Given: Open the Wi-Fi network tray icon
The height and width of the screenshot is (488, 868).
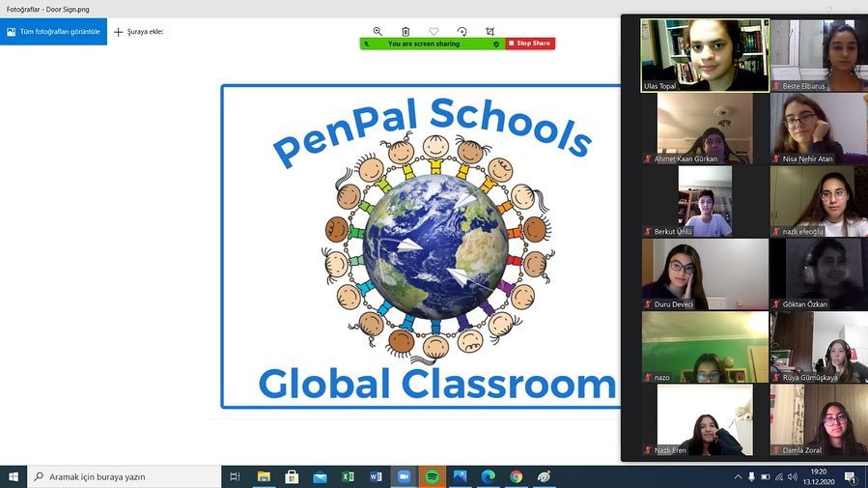Looking at the screenshot, I should click(x=779, y=476).
